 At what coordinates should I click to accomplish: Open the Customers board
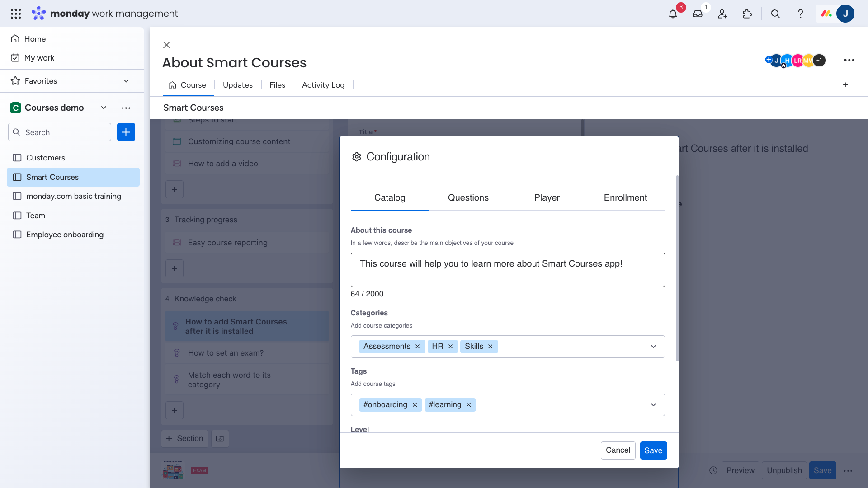(73, 158)
